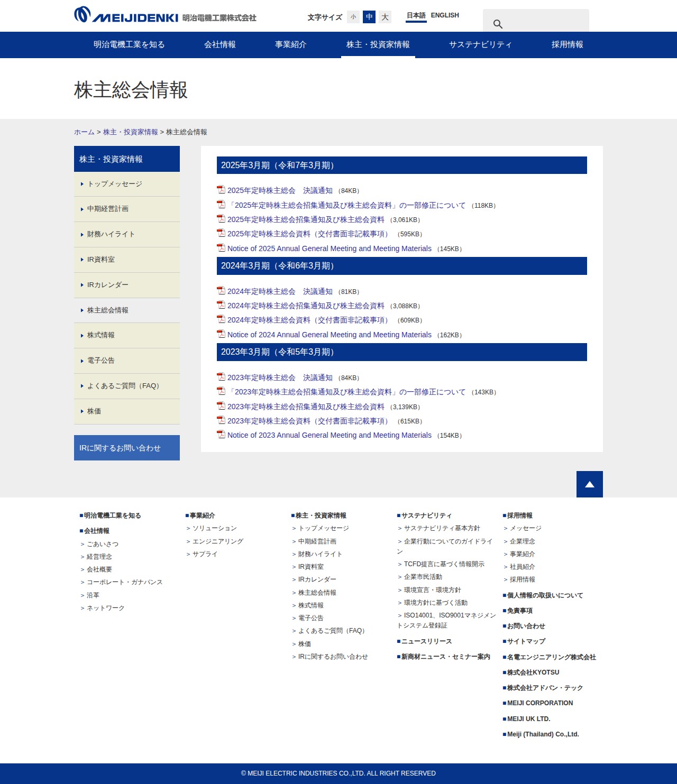Open footer link ニュースリリース
The width and height of the screenshot is (677, 784).
click(426, 641)
